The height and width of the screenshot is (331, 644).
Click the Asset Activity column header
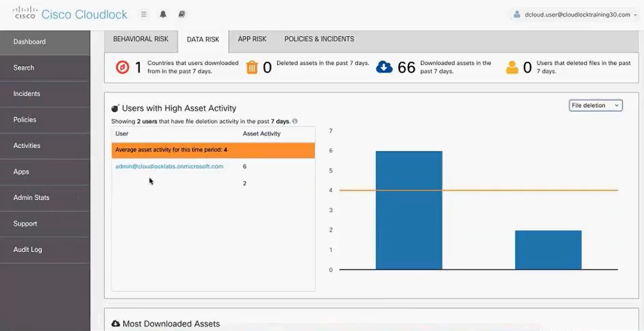pyautogui.click(x=261, y=134)
